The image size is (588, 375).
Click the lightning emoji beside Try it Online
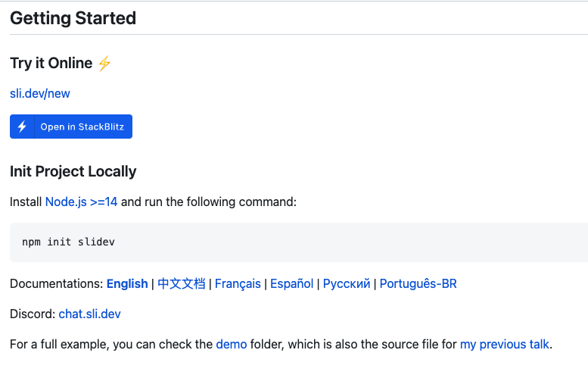pyautogui.click(x=104, y=64)
